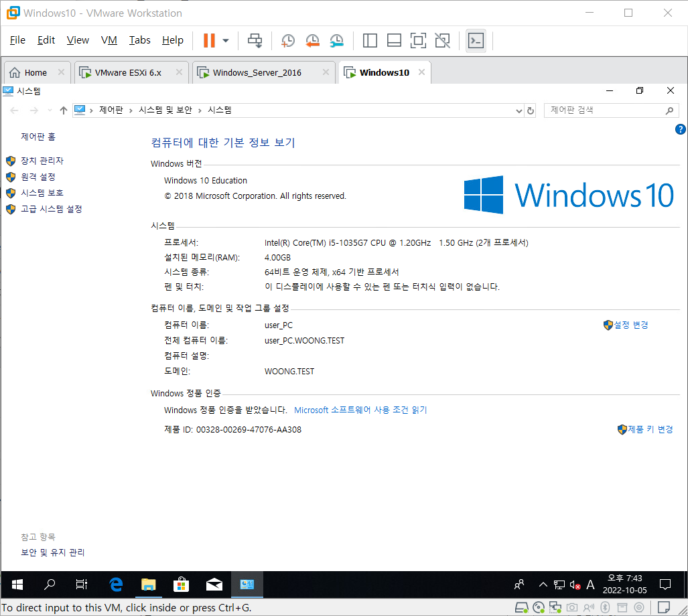Open the VM menu
The image size is (688, 616).
(109, 40)
